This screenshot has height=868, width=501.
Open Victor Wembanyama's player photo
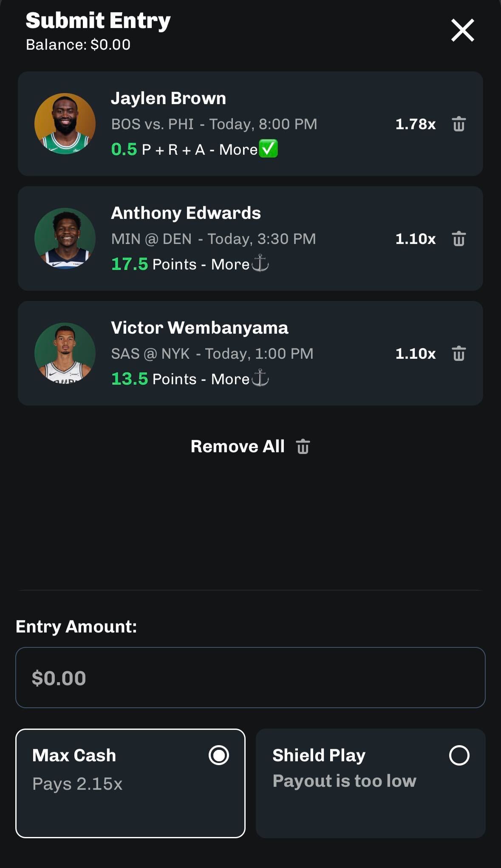click(65, 353)
